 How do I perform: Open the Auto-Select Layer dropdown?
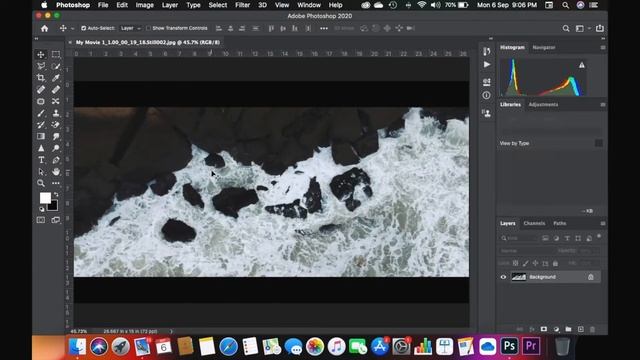click(x=130, y=28)
